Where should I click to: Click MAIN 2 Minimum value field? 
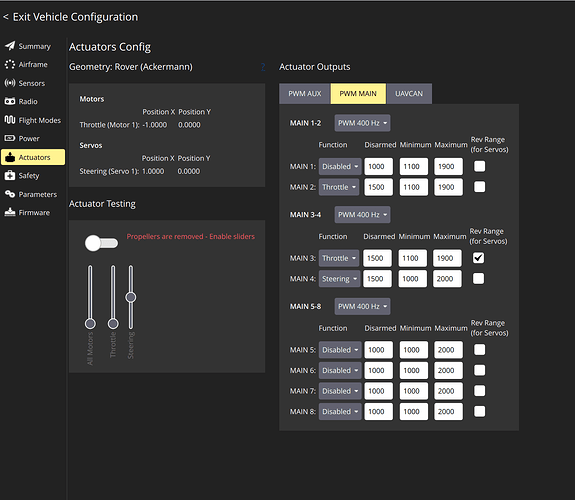coord(414,187)
